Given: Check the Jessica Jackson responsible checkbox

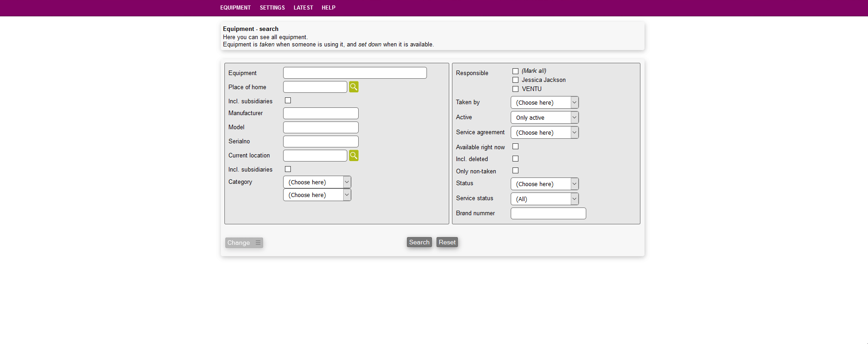Looking at the screenshot, I should tap(515, 80).
